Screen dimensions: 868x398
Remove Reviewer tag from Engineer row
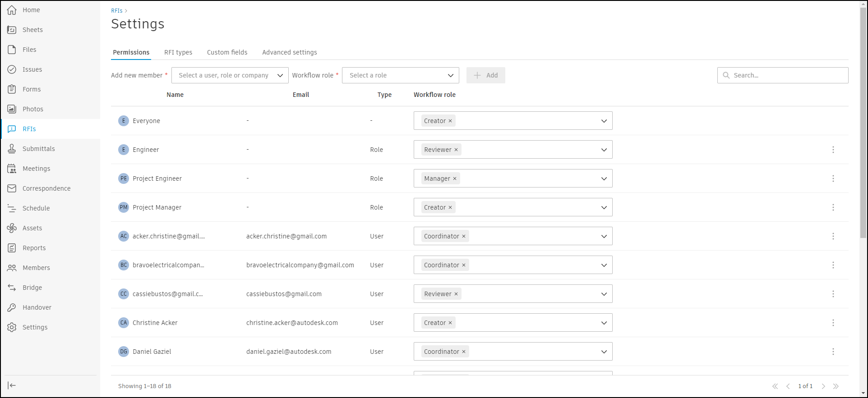coord(456,150)
